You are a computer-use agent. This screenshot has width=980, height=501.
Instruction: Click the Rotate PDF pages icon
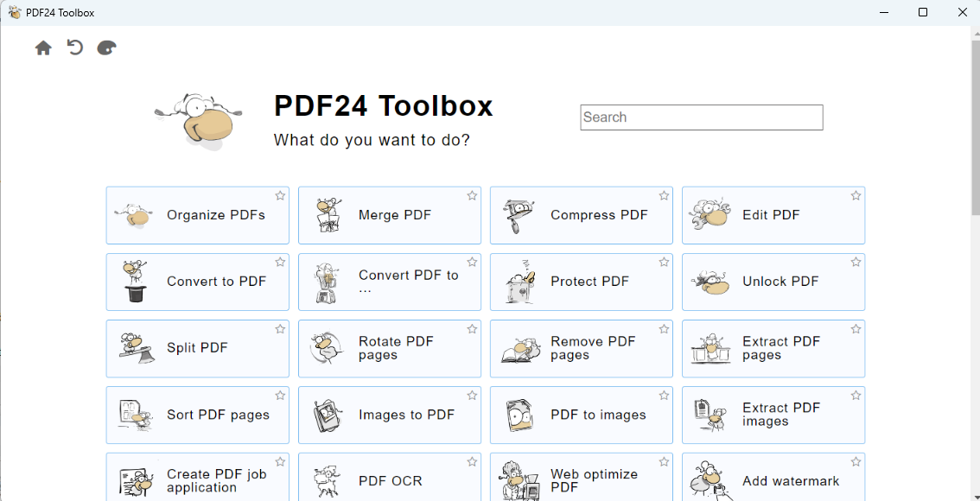(327, 349)
